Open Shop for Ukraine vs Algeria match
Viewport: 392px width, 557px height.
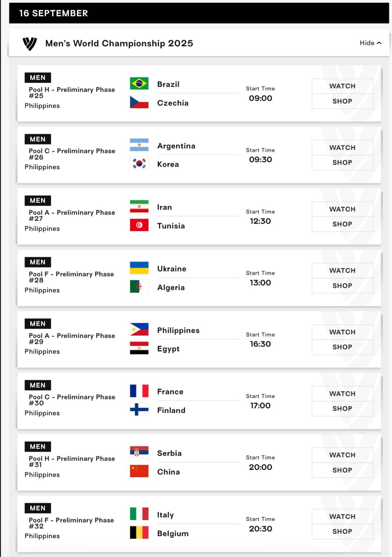[x=342, y=286]
